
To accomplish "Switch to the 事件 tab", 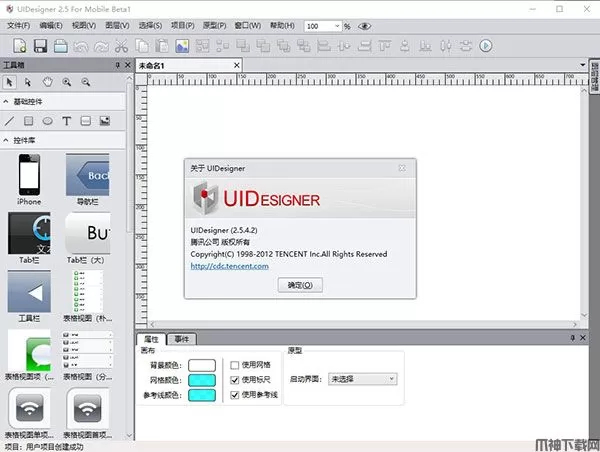I will [x=181, y=340].
